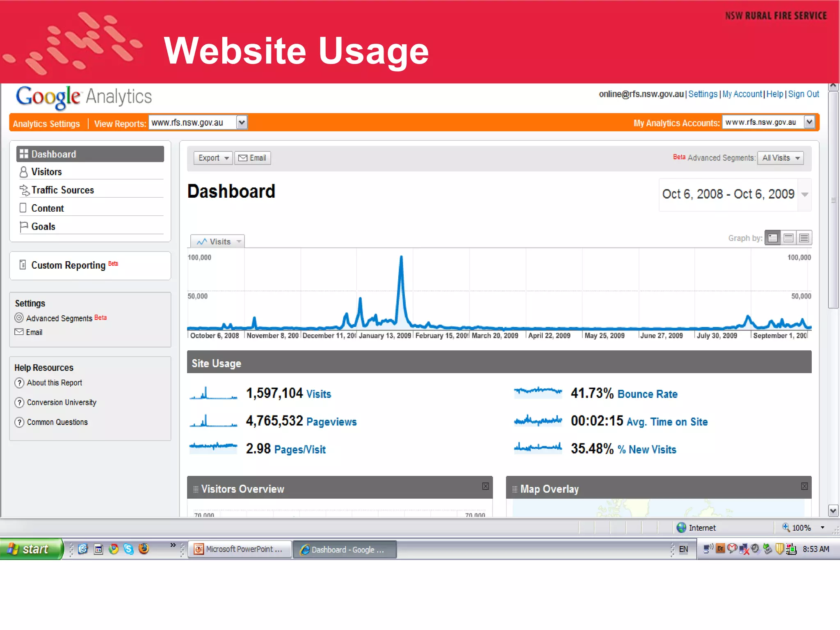The image size is (840, 630).
Task: Click the Bounce Rate sparkline thumbnail
Action: click(538, 392)
